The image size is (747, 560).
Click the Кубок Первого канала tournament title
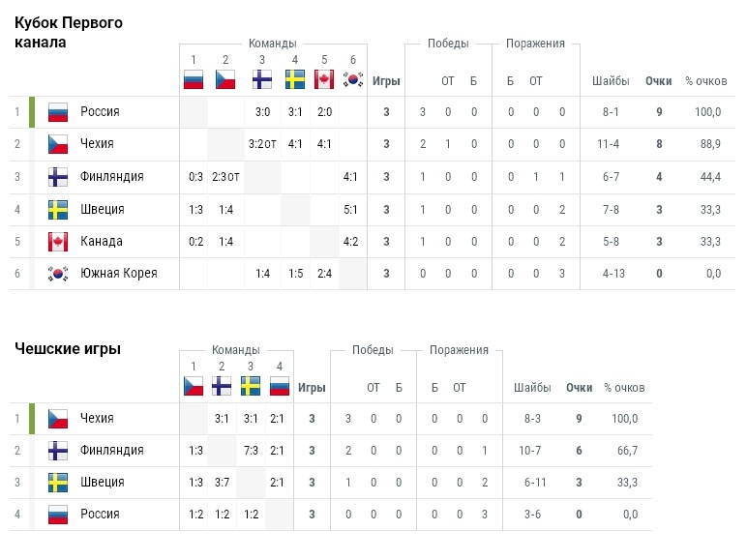coord(69,32)
